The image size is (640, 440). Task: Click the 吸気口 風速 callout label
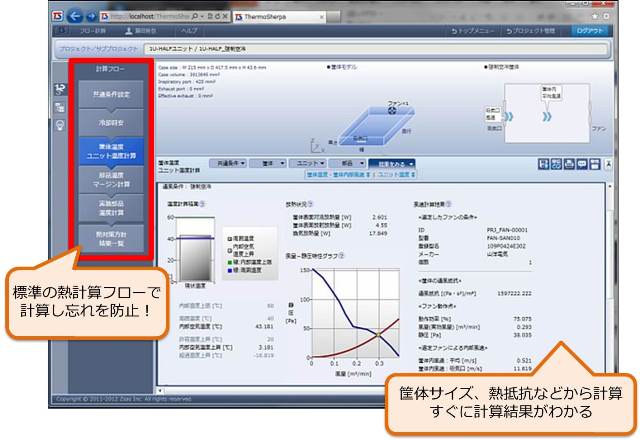[493, 114]
